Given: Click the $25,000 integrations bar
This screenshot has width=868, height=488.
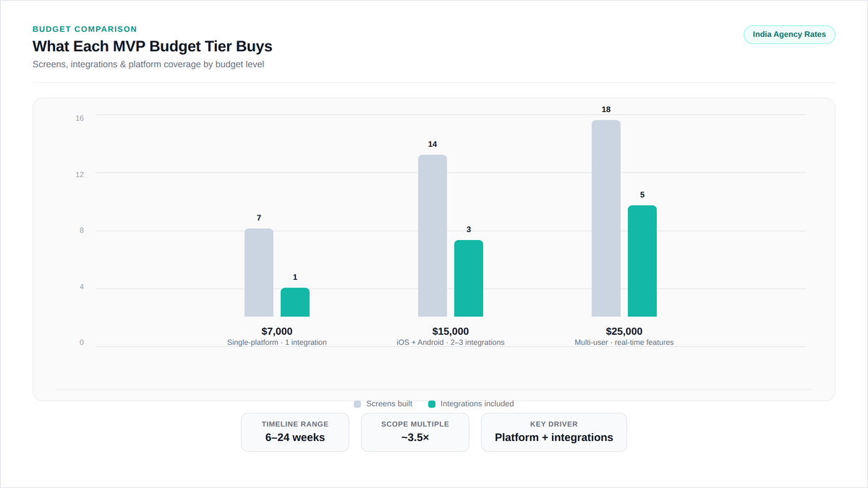Looking at the screenshot, I should point(642,261).
